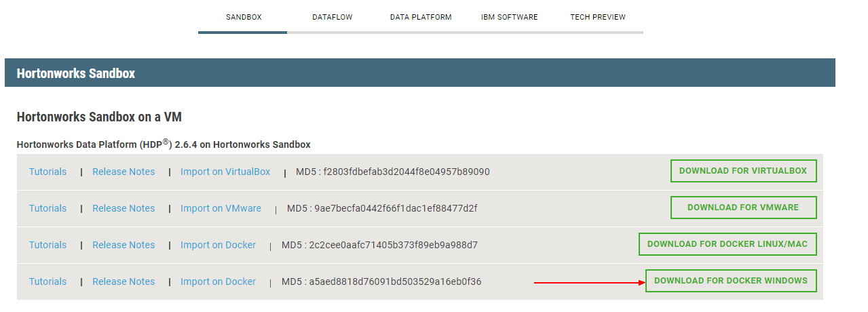
Task: Open Tutorials link in the VMware row
Action: (x=48, y=209)
